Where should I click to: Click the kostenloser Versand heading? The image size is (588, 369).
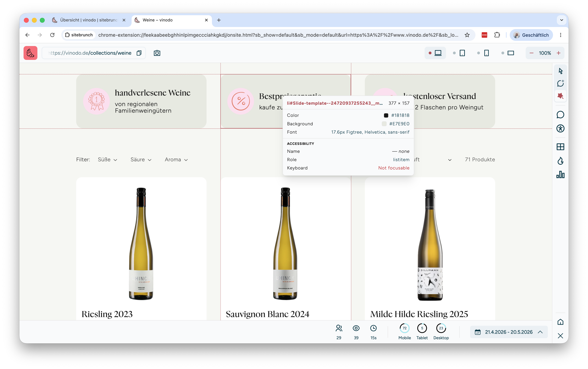(x=440, y=96)
